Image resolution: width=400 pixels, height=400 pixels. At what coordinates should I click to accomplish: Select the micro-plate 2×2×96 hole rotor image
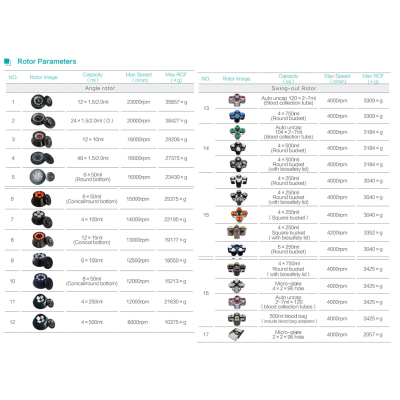pos(236,334)
